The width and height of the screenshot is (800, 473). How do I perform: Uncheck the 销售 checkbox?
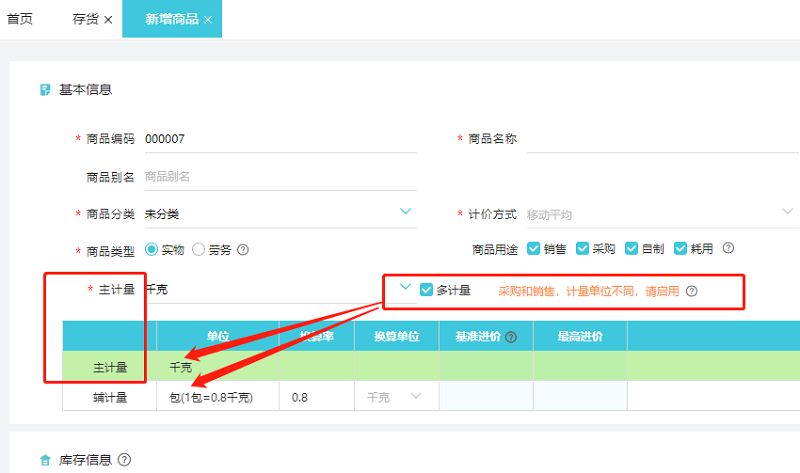(x=534, y=249)
